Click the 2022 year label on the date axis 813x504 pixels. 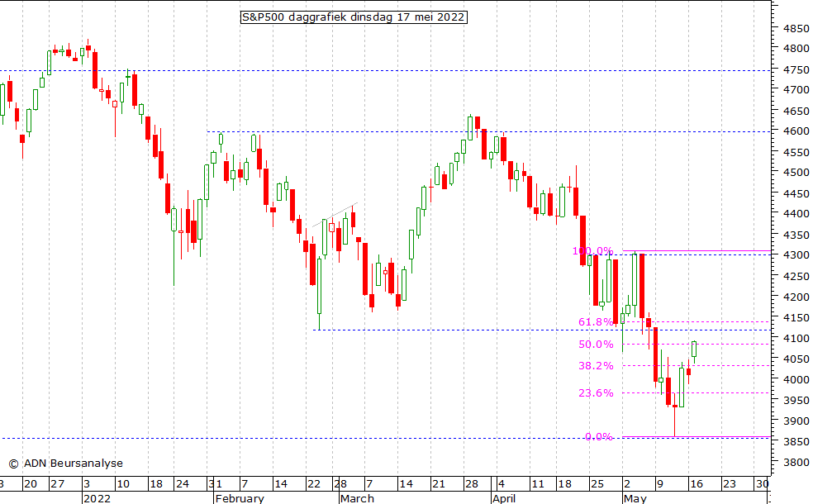97,498
